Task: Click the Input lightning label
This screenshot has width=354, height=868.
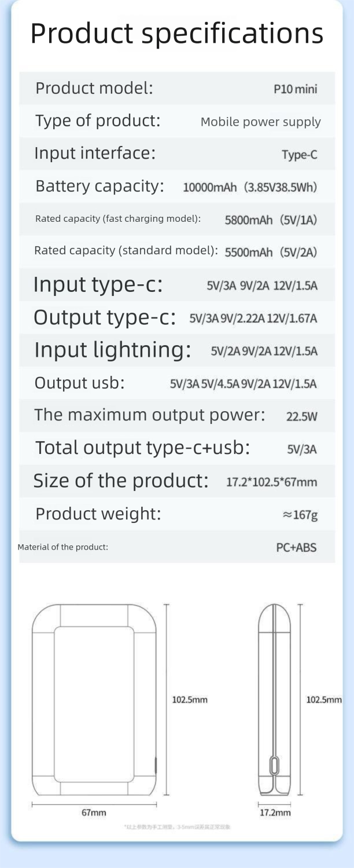Action: (113, 350)
